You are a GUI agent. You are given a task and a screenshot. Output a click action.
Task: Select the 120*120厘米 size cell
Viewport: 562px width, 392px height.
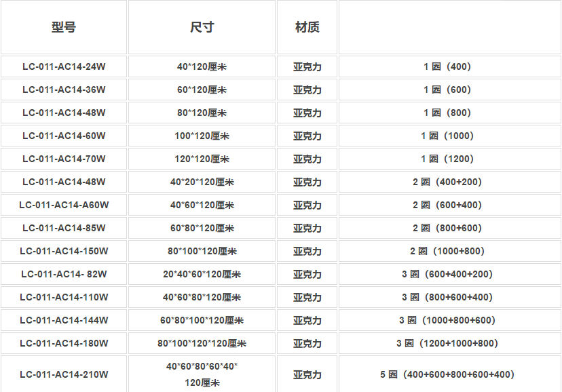coord(202,159)
